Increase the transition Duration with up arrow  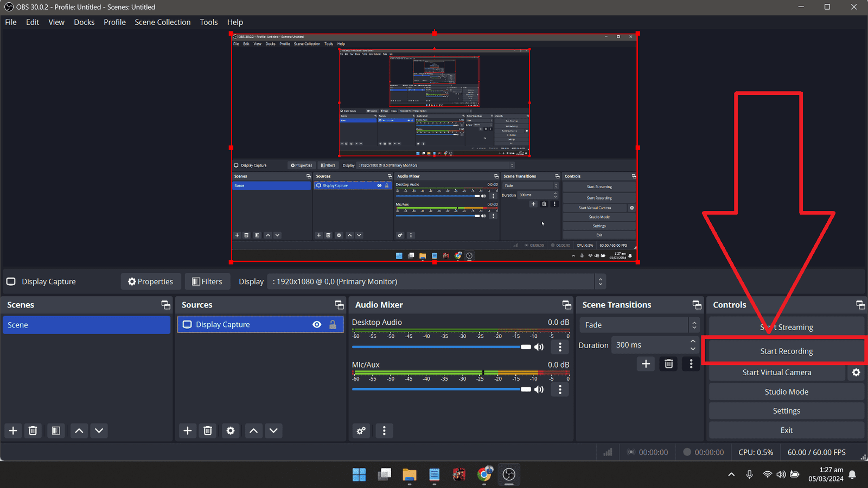coord(693,342)
